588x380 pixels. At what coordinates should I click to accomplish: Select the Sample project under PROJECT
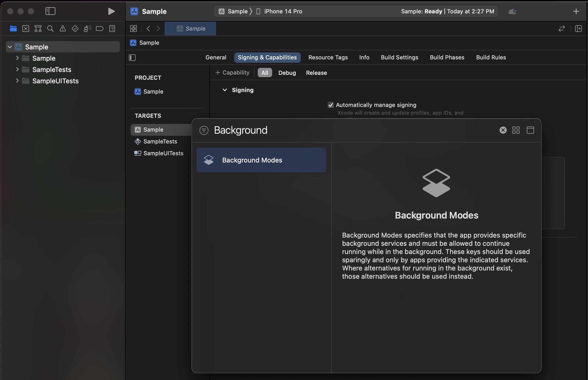[x=153, y=91]
